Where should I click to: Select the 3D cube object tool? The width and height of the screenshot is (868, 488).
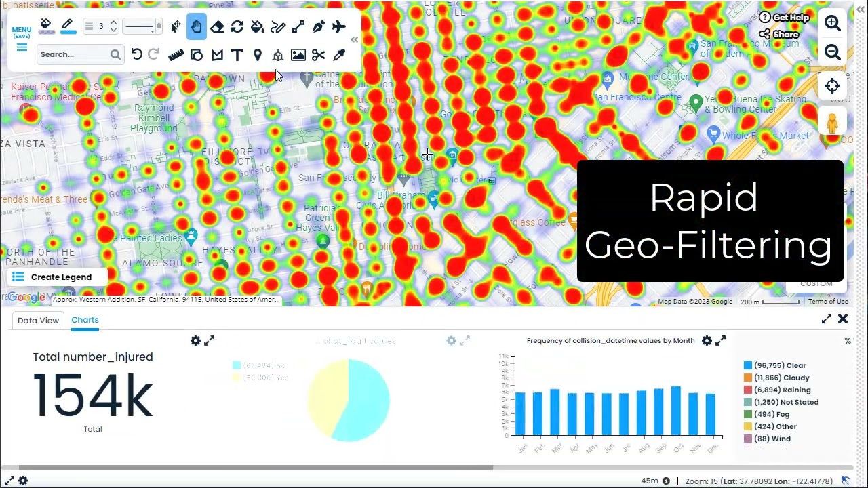278,56
